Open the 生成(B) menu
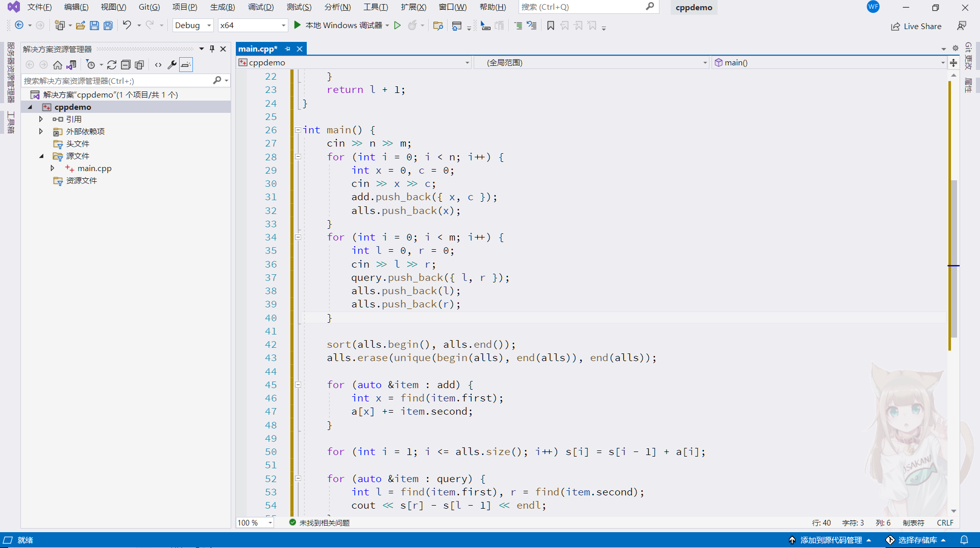Image resolution: width=980 pixels, height=548 pixels. point(222,7)
